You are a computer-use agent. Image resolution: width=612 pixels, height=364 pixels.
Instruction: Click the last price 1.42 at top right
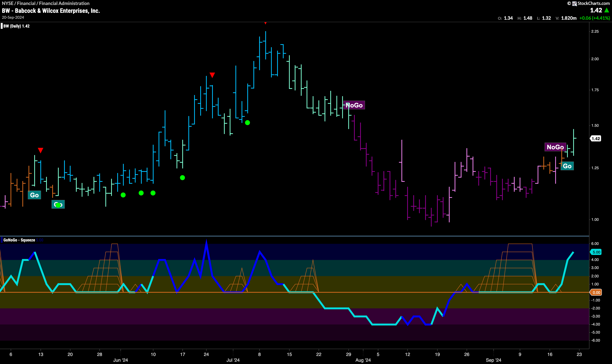pos(596,10)
